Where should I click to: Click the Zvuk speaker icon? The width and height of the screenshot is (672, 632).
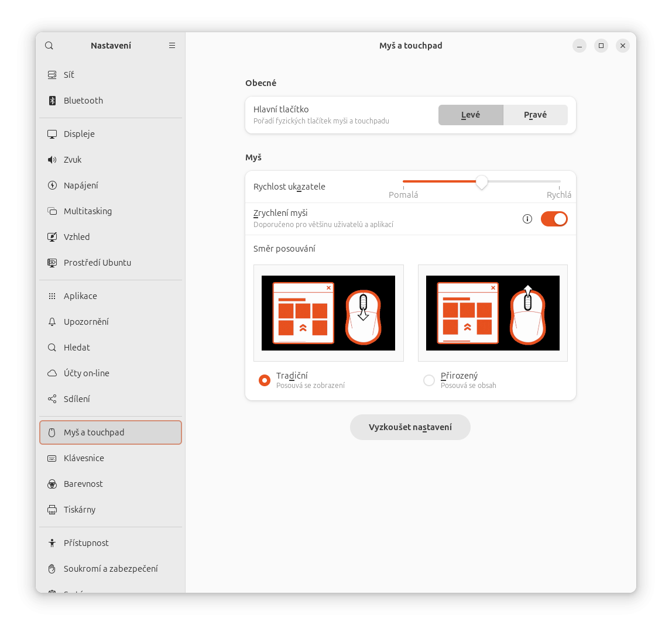click(52, 160)
